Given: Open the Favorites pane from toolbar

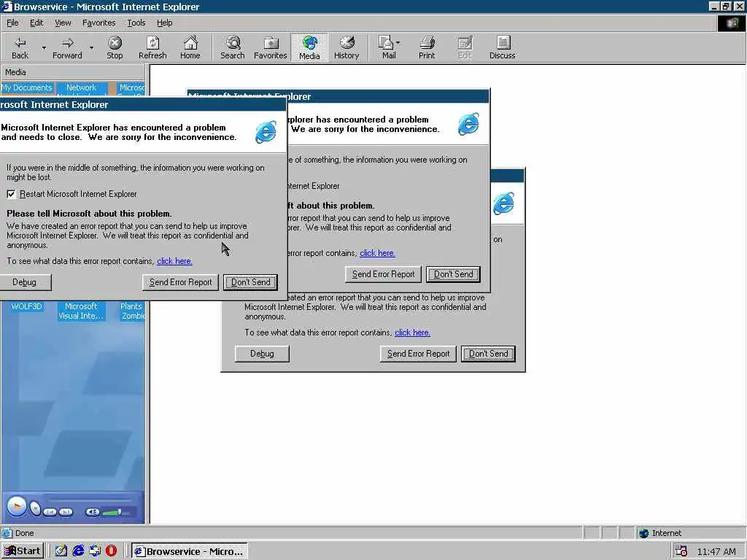Looking at the screenshot, I should click(271, 47).
